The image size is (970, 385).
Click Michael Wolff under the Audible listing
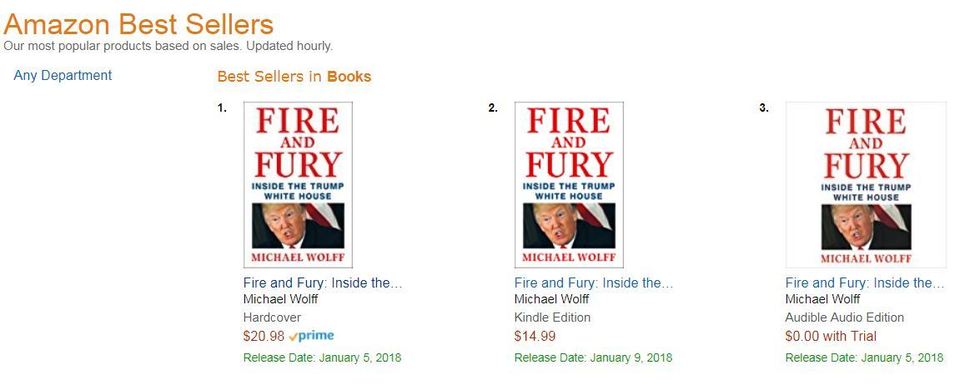click(822, 300)
